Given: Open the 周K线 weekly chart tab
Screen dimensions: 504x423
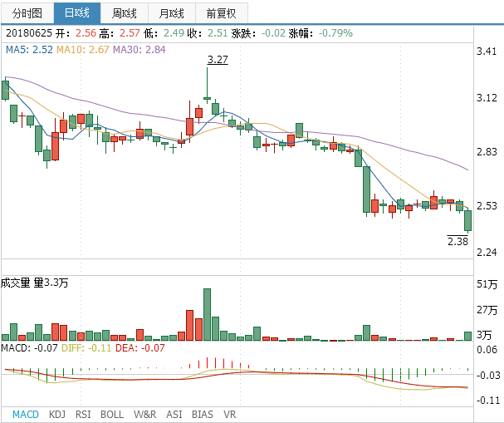Looking at the screenshot, I should (125, 13).
